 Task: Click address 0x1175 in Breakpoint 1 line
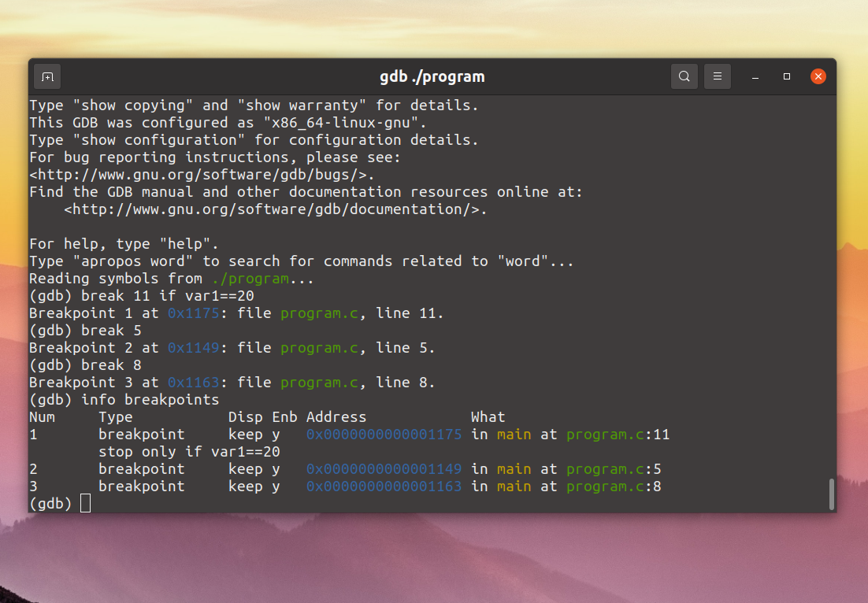point(194,313)
